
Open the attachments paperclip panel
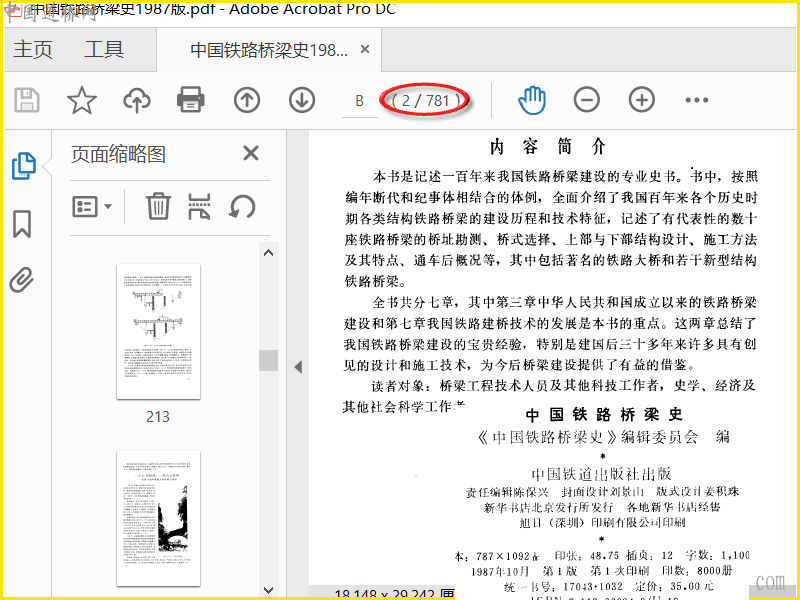click(x=22, y=280)
